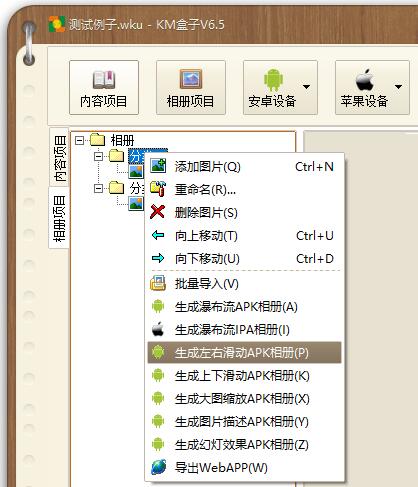Switch to the vertical 相册项目 tab
418x487 pixels.
pos(59,218)
